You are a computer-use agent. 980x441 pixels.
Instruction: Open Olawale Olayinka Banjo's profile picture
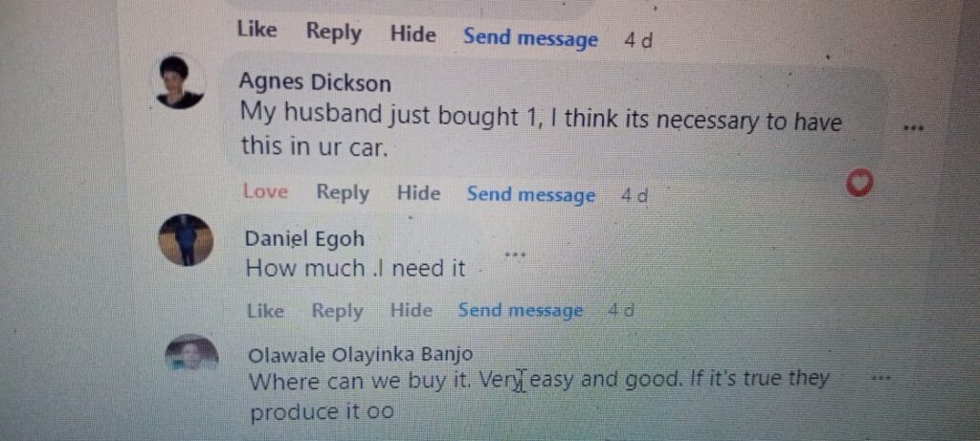(x=191, y=352)
